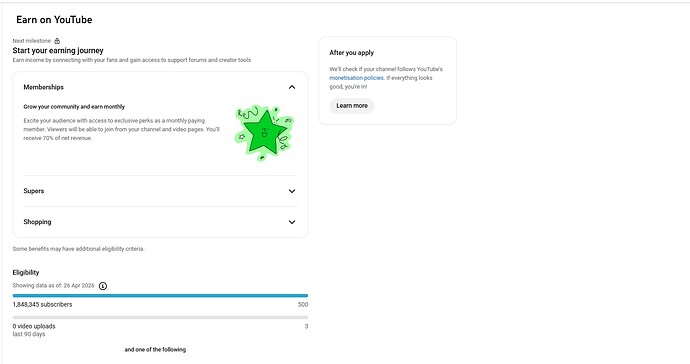Collapse the Memberships section chevron

coord(292,87)
